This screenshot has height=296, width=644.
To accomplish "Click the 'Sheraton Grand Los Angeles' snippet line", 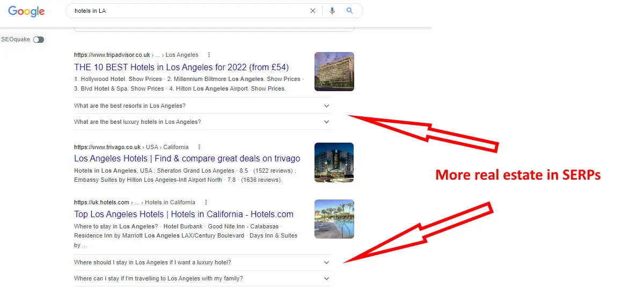I will point(185,171).
